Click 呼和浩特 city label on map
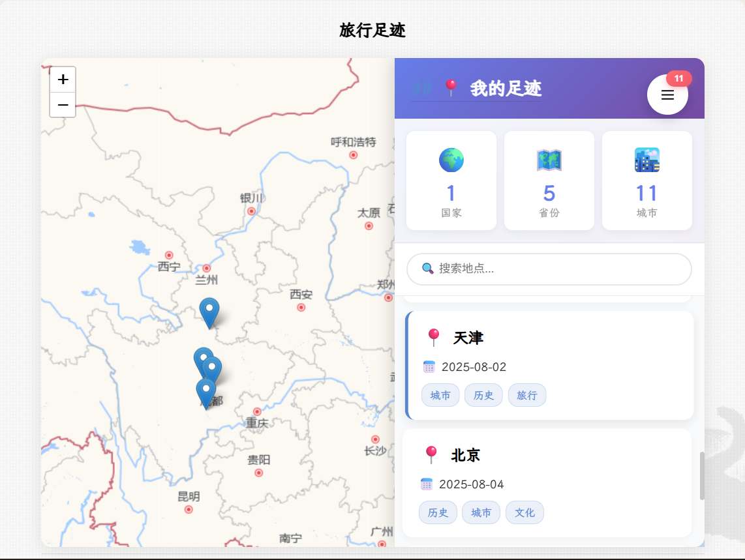The height and width of the screenshot is (560, 745). pyautogui.click(x=354, y=142)
